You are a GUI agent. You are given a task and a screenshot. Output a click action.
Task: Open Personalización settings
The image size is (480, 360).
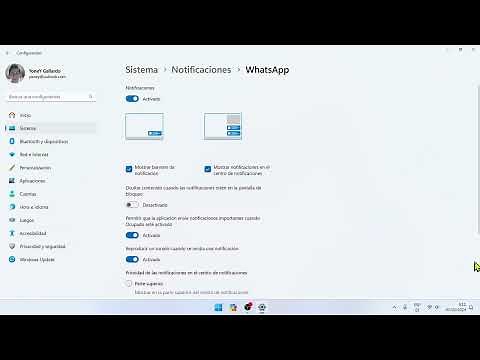pyautogui.click(x=50, y=168)
